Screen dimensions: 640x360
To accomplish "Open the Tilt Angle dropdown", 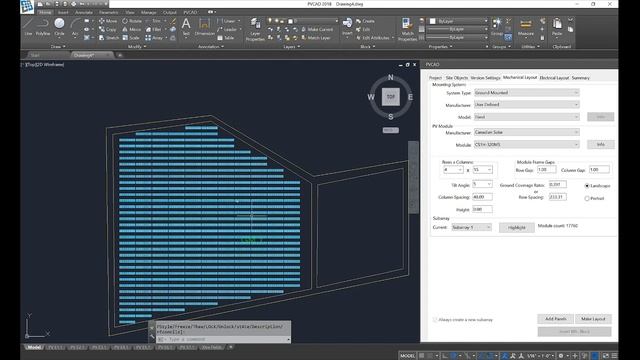I will pos(482,184).
